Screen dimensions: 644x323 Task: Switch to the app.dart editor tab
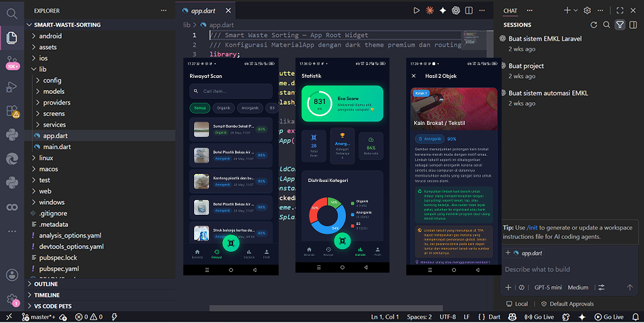tap(204, 11)
